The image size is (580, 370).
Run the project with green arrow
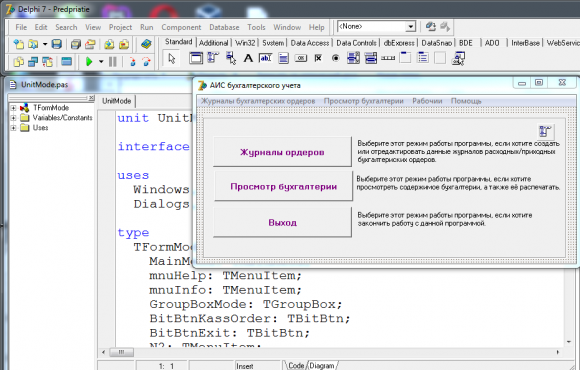click(x=89, y=61)
